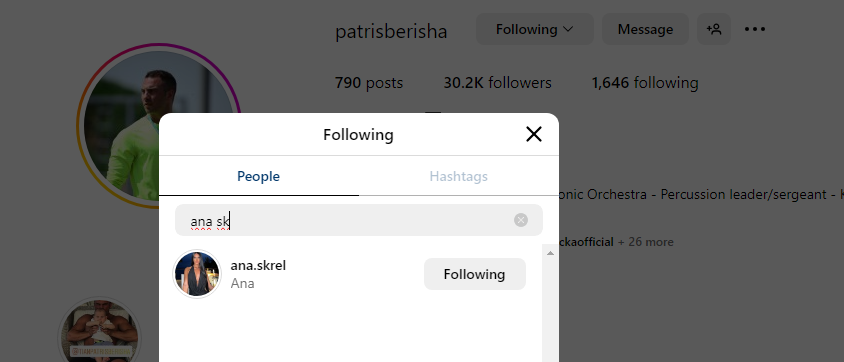Screen dimensions: 844x362
Task: Click scrollbar up arrow in following list
Action: tap(550, 252)
